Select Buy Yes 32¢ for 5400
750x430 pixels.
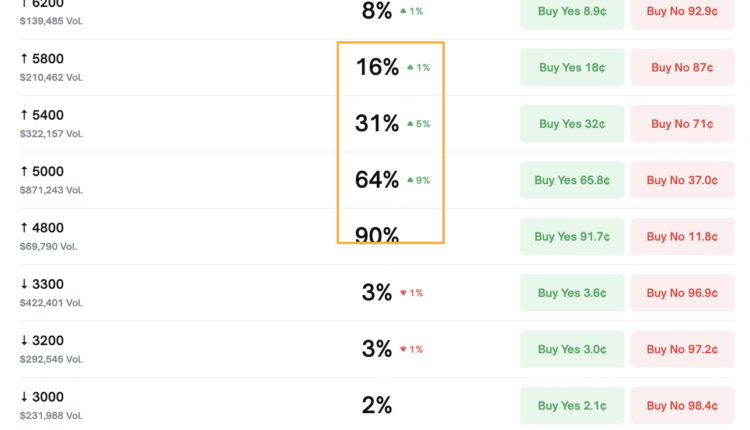pyautogui.click(x=572, y=124)
